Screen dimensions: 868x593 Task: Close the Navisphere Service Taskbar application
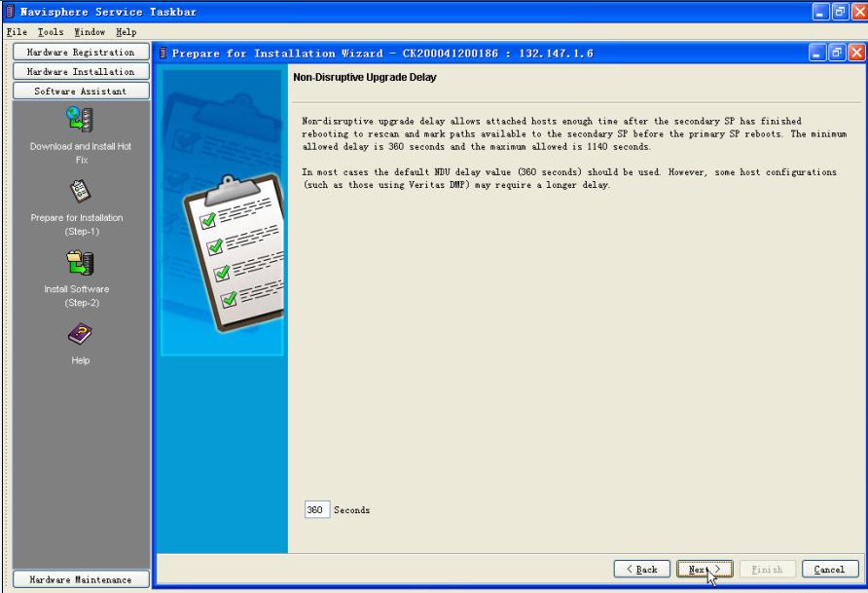tap(859, 12)
